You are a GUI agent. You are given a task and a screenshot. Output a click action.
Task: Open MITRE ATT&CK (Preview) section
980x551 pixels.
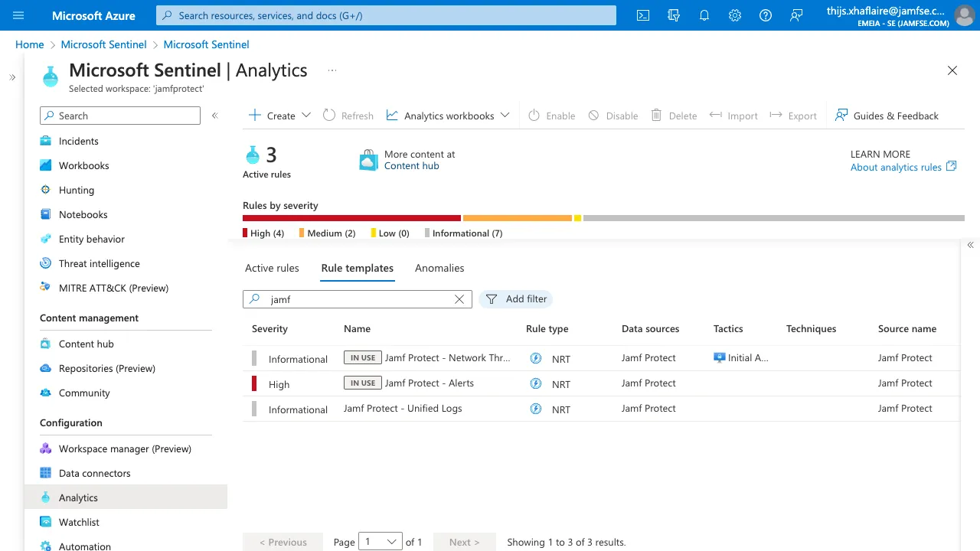(113, 288)
